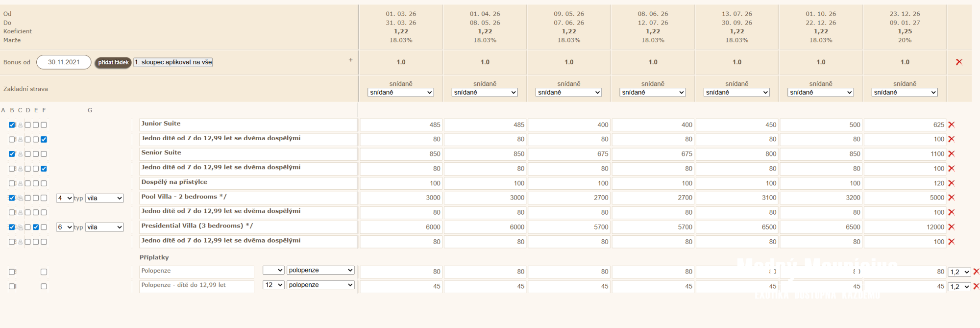
Task: Open the capacity dropdown showing 4 for Pool Villa
Action: click(65, 198)
